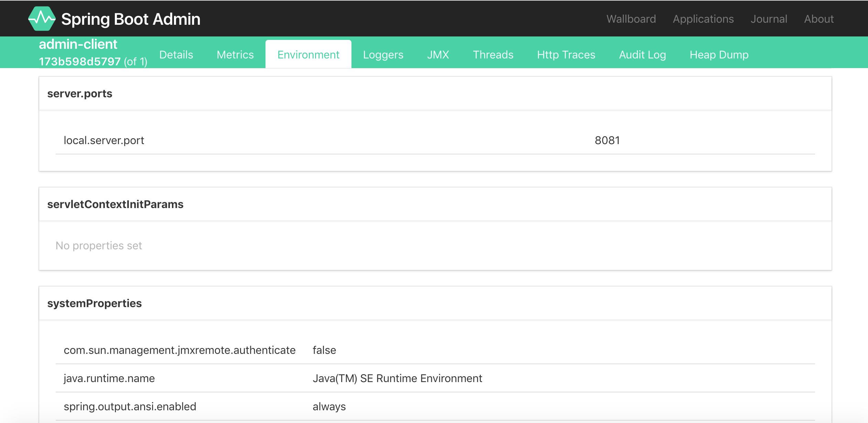Click the spring.output.ansi.enabled property
This screenshot has height=423, width=868.
130,406
